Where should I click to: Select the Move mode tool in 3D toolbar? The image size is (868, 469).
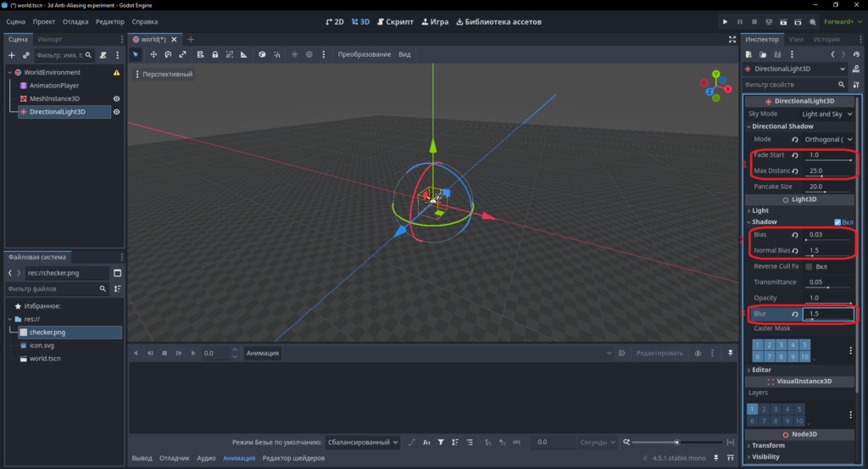click(153, 54)
